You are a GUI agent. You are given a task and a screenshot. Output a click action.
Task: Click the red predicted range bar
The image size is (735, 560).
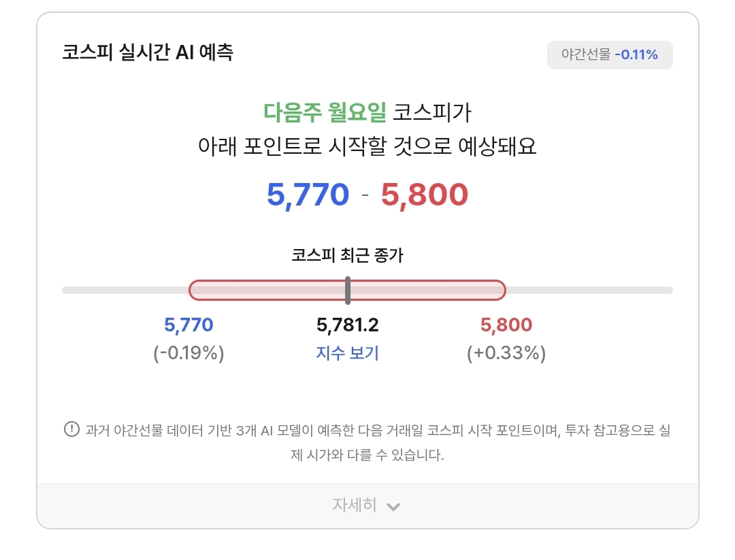[422, 291]
